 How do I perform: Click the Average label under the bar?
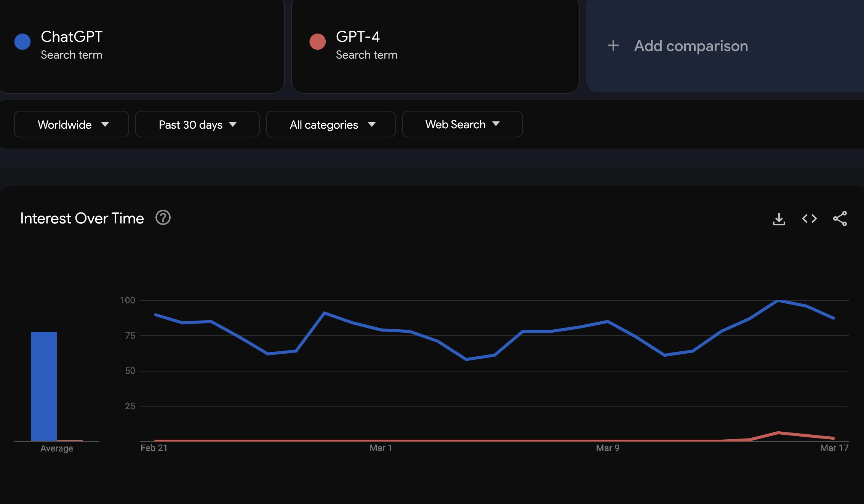57,448
